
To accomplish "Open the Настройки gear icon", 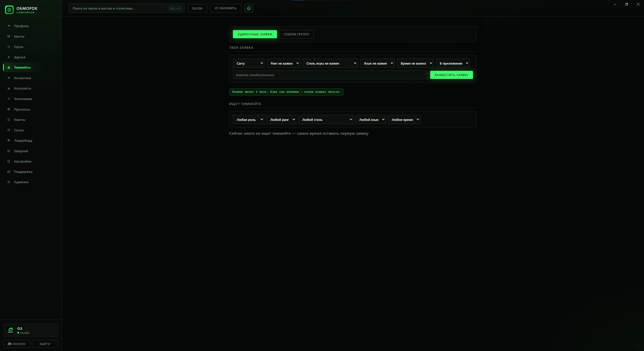I will click(x=9, y=161).
